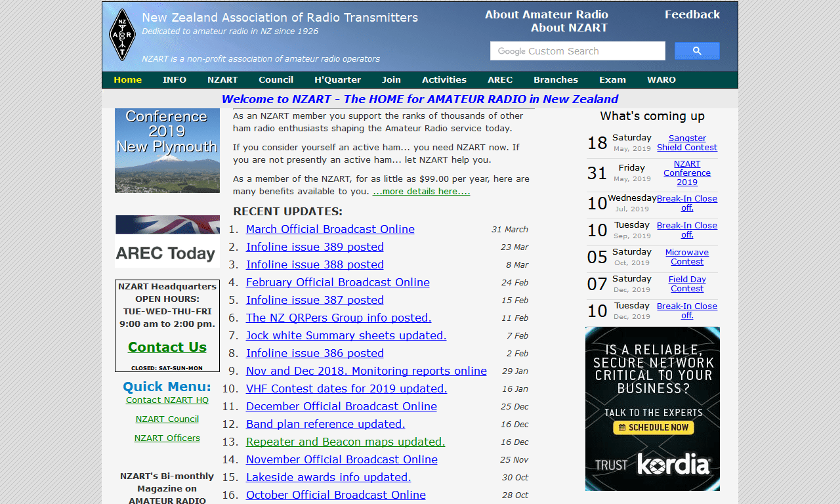The height and width of the screenshot is (504, 840).
Task: Open Microwave Contest event link
Action: pos(687,257)
